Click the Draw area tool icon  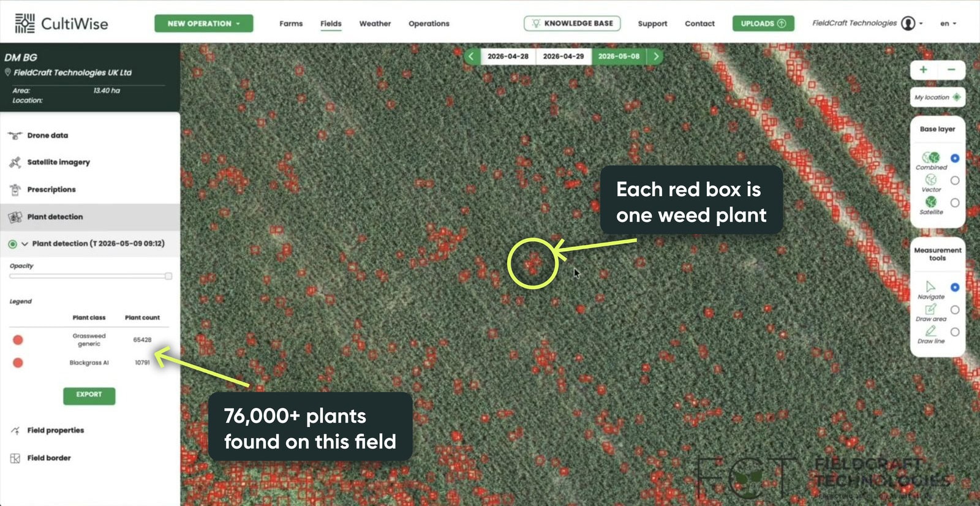[930, 309]
